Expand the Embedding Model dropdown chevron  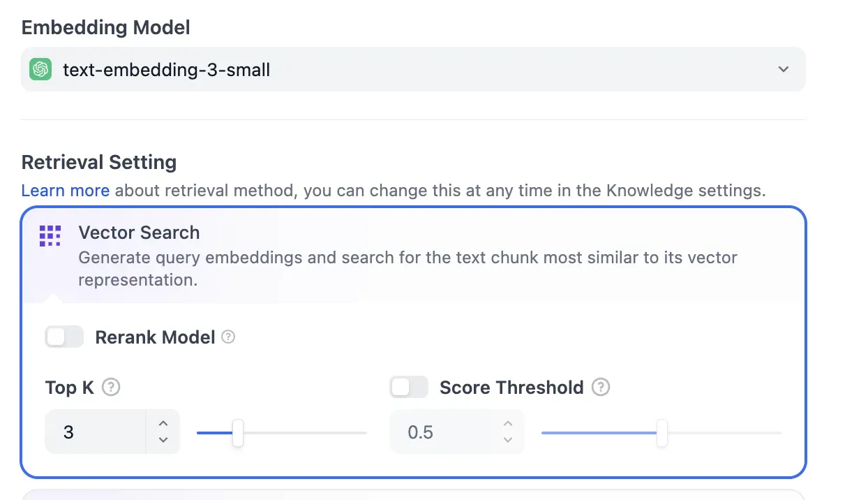point(783,69)
